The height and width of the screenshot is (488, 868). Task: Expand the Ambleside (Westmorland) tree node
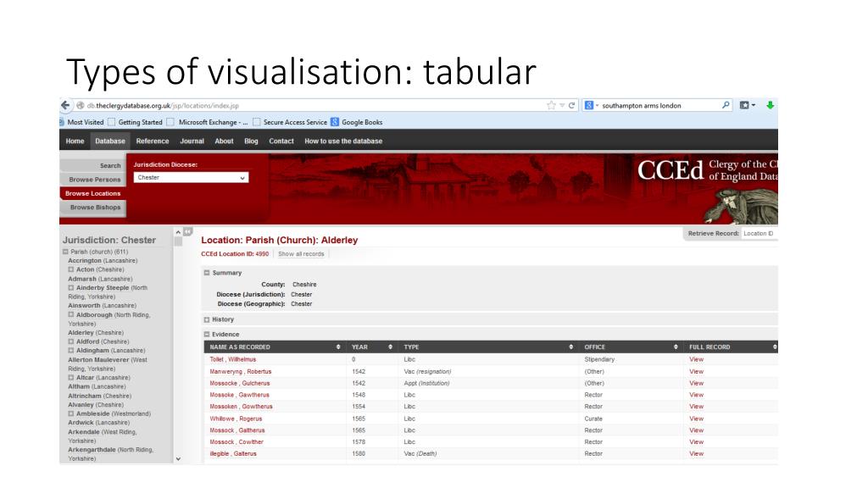71,413
